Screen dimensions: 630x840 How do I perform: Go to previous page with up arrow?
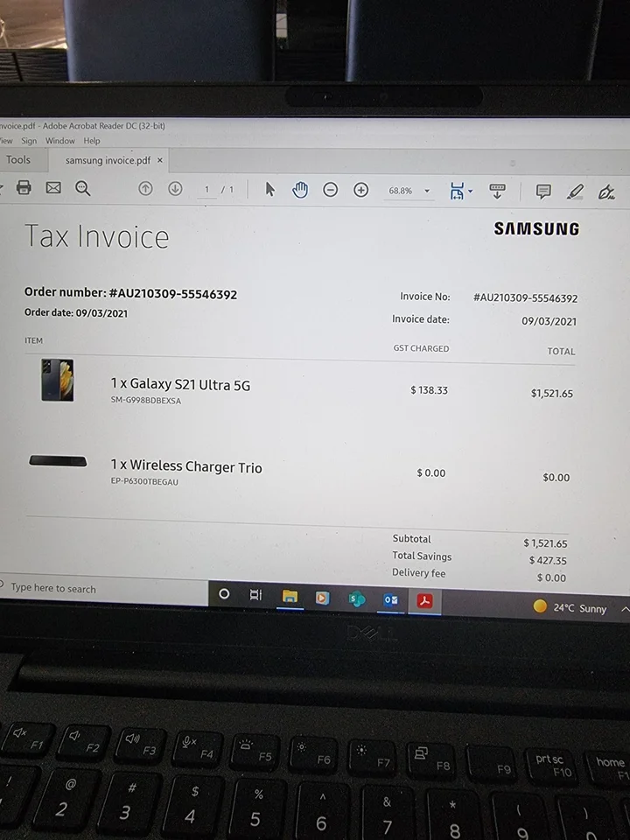click(x=145, y=189)
